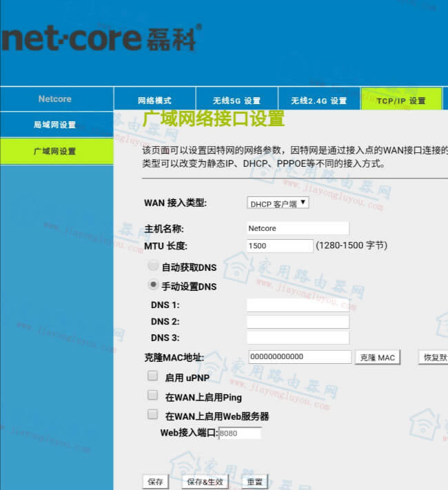Toggle the 在WAN上启用Web服务器 checkbox

[152, 414]
